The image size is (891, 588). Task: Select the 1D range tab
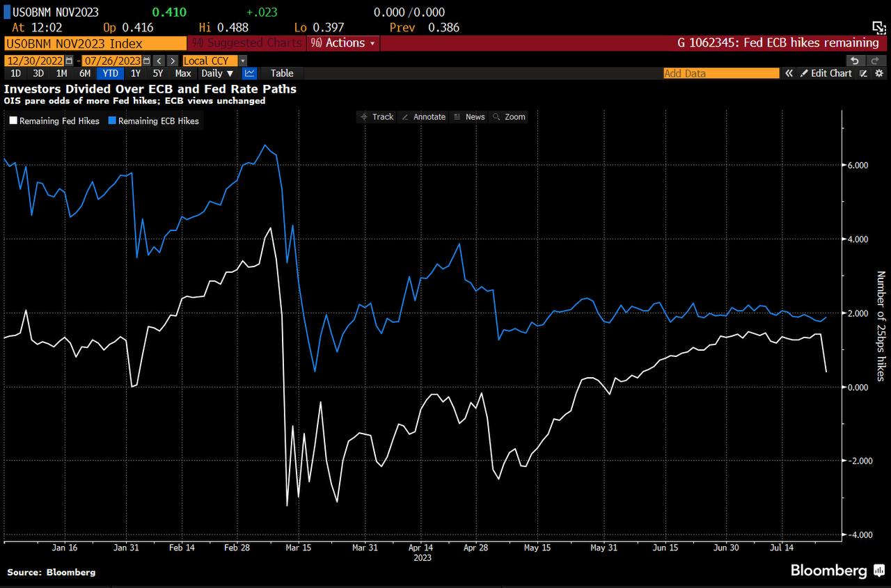point(15,73)
